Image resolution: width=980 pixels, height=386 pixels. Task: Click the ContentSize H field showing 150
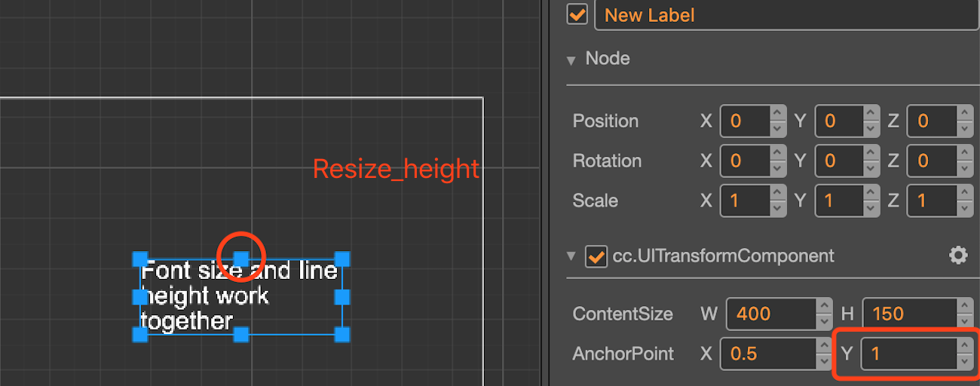pos(910,314)
